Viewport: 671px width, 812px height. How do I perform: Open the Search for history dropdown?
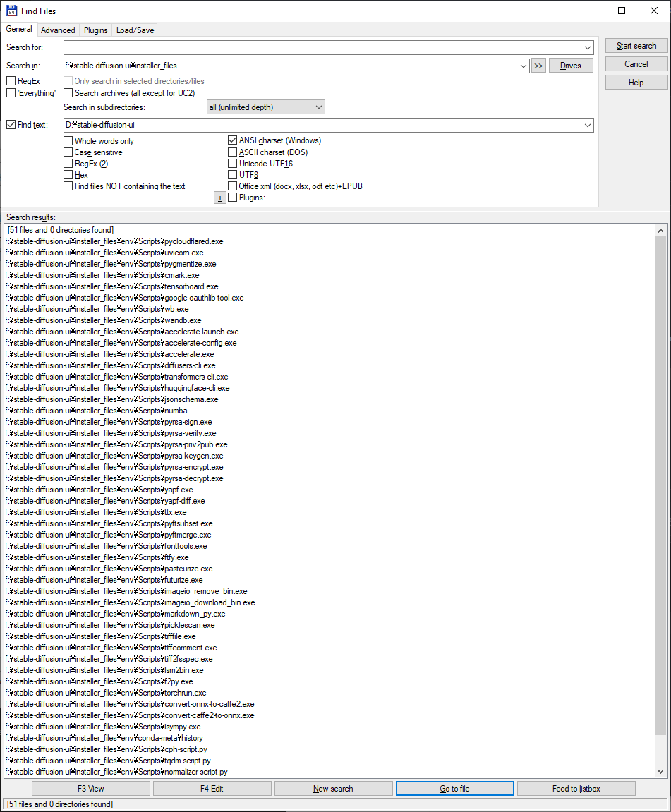coord(588,47)
